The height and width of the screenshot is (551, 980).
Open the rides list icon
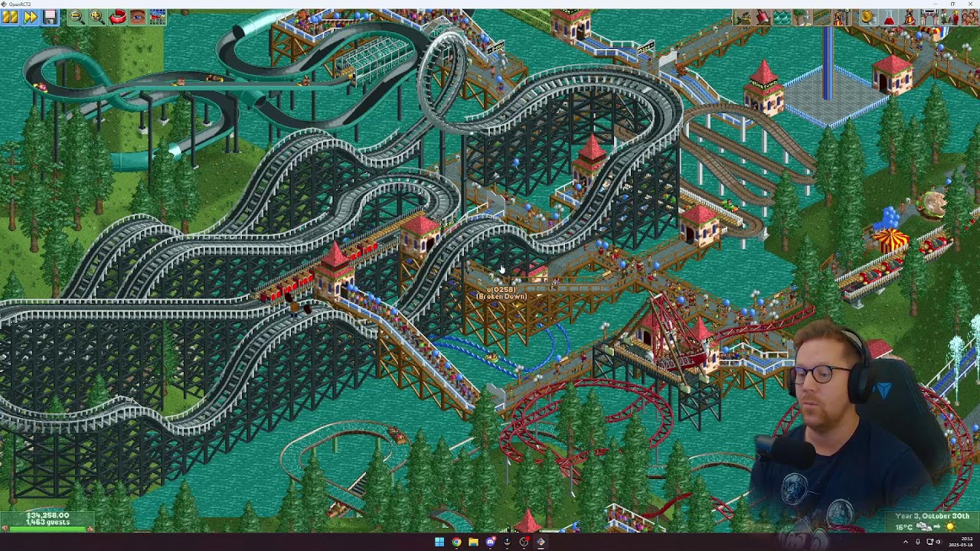click(909, 17)
